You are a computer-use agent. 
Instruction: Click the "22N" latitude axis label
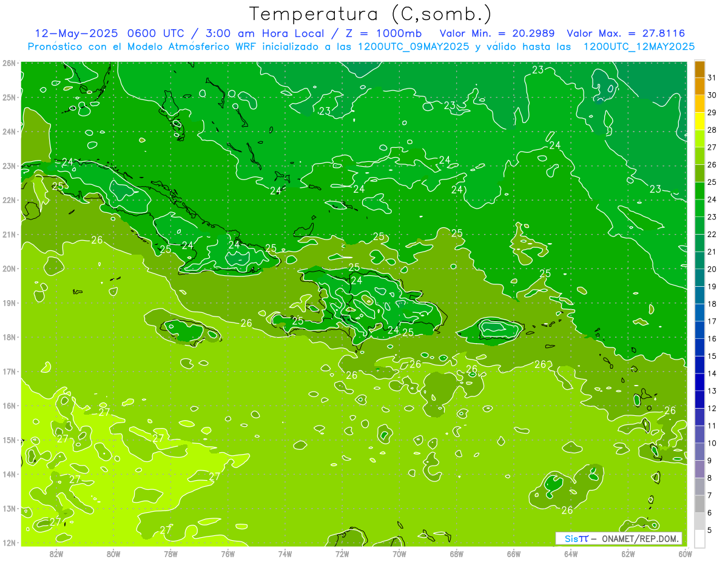pos(8,200)
